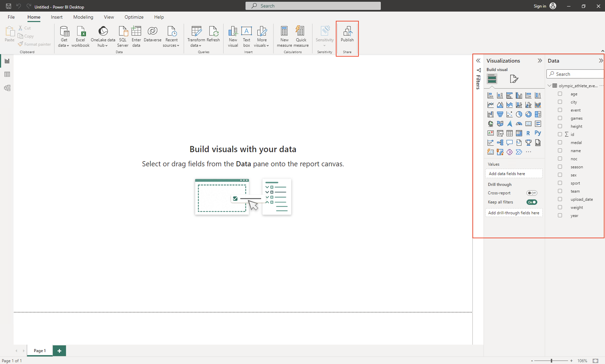Check the games field
The image size is (605, 364).
coord(560,118)
